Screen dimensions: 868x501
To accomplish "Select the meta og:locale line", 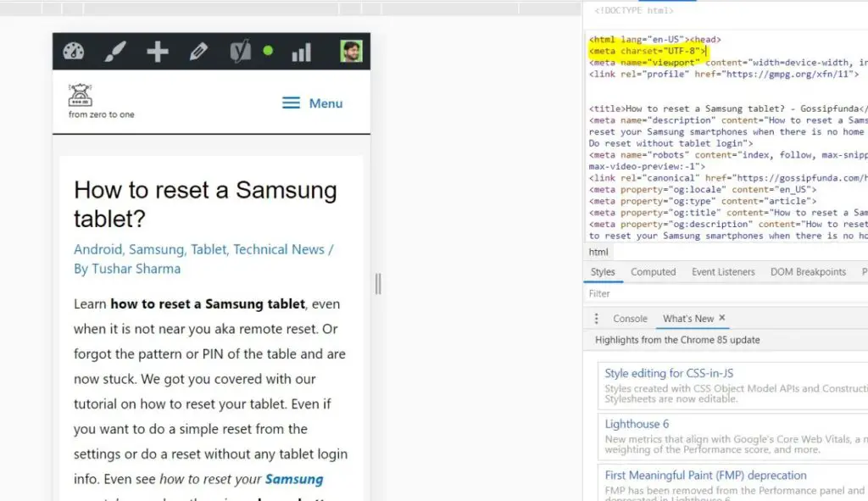I will [x=703, y=189].
